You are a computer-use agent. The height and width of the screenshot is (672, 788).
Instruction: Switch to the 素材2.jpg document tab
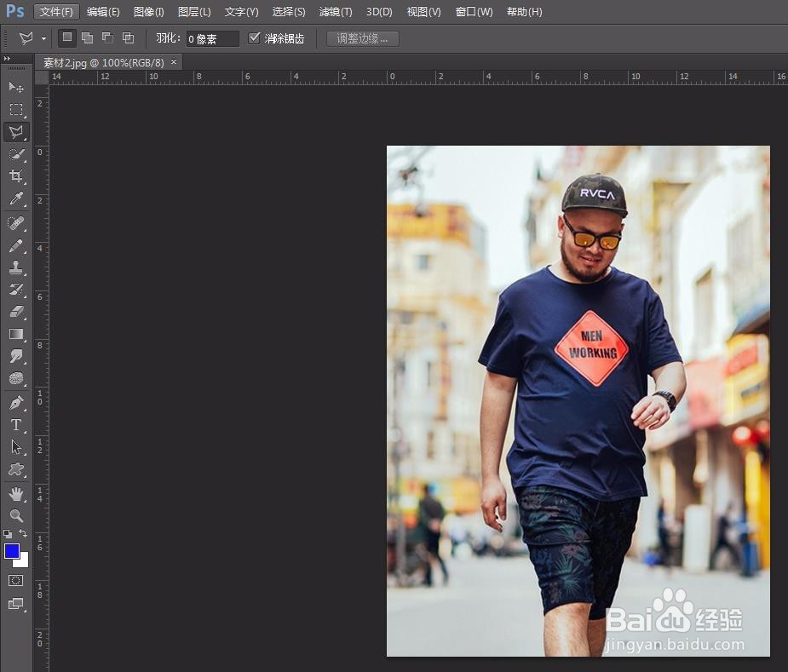(x=104, y=63)
